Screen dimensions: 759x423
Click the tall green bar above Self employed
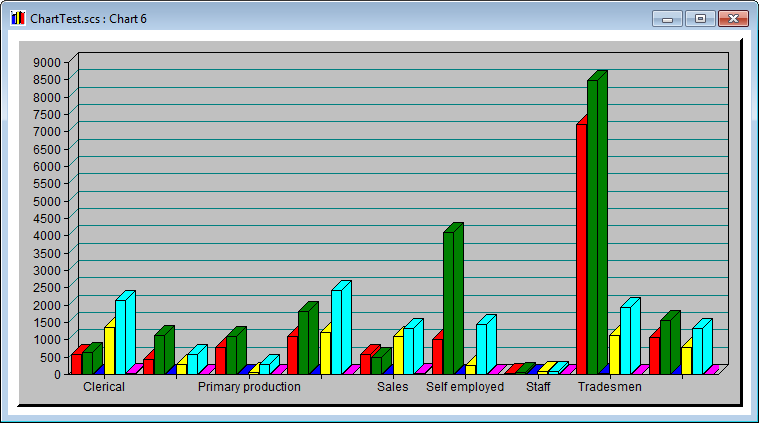448,300
